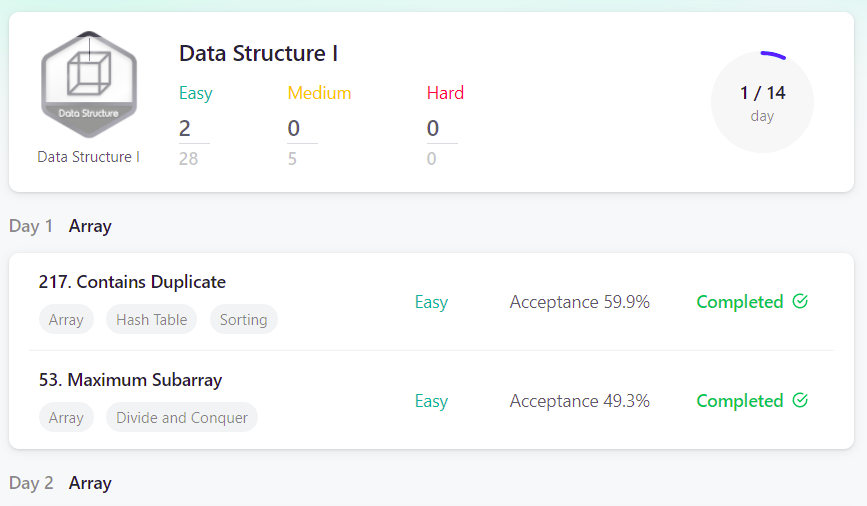Click the Data Structure I label under badge
The width and height of the screenshot is (867, 506).
(x=88, y=157)
